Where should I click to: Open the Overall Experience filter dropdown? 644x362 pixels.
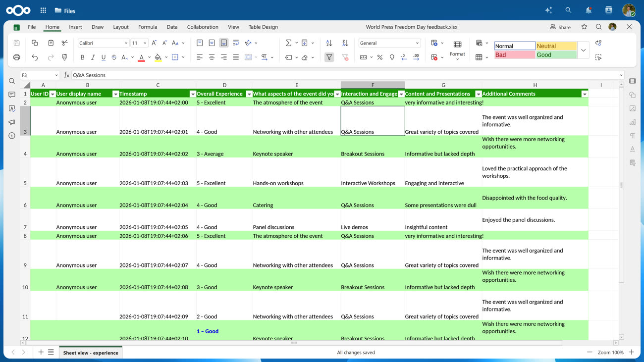249,94
